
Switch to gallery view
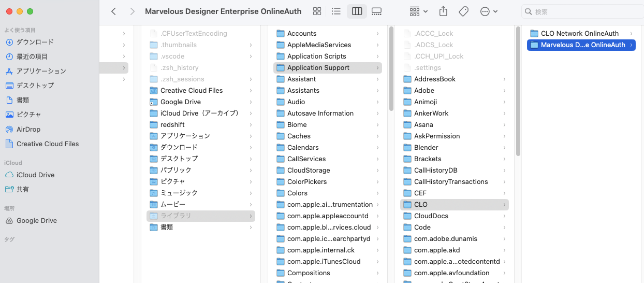377,11
